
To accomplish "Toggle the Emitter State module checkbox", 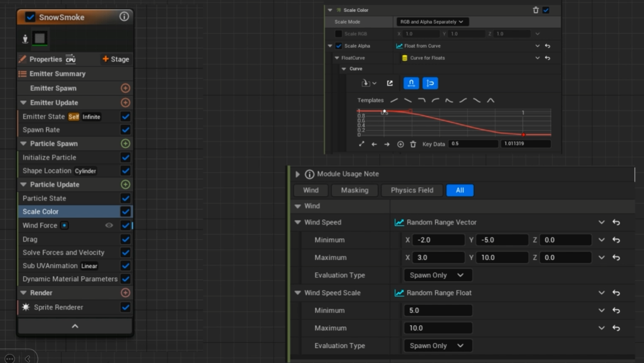I will pos(125,117).
